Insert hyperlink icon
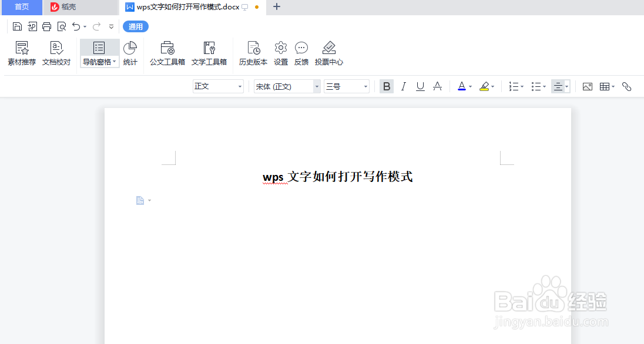Image resolution: width=644 pixels, height=344 pixels. [626, 87]
